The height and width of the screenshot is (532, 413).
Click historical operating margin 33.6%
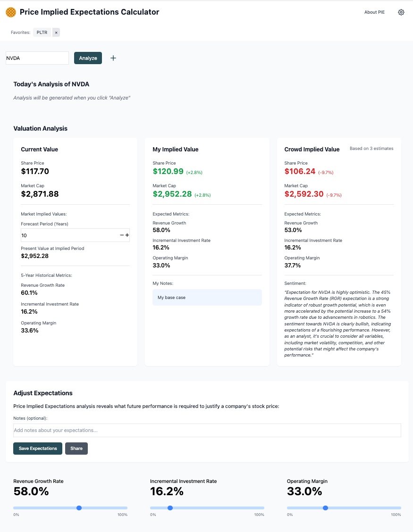pos(30,331)
